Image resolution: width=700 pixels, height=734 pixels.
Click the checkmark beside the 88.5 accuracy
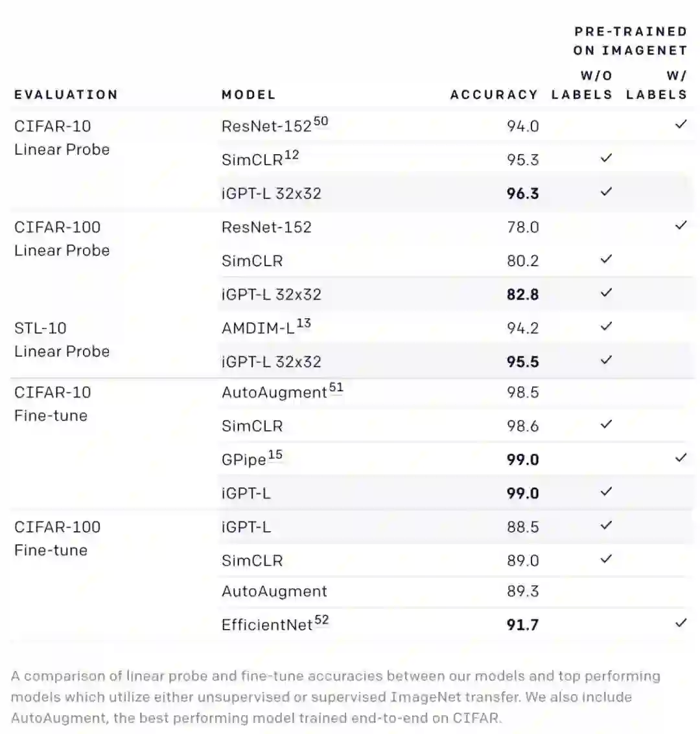(x=606, y=525)
